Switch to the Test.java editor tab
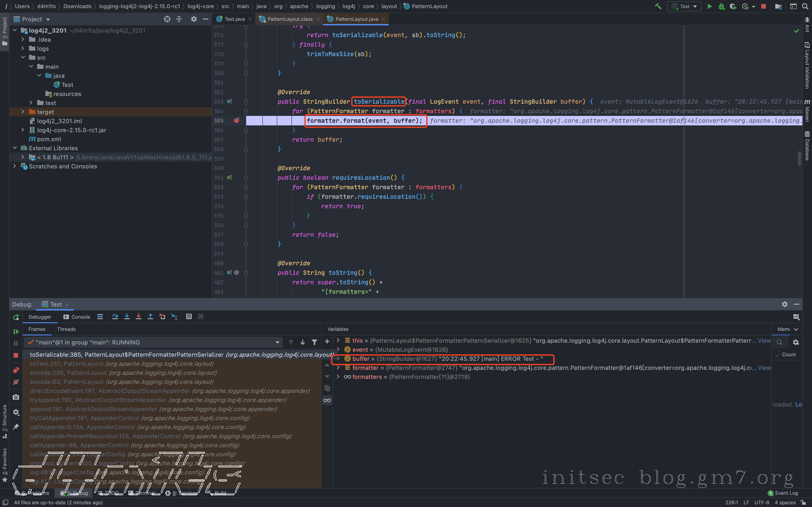The width and height of the screenshot is (812, 507). tap(234, 19)
